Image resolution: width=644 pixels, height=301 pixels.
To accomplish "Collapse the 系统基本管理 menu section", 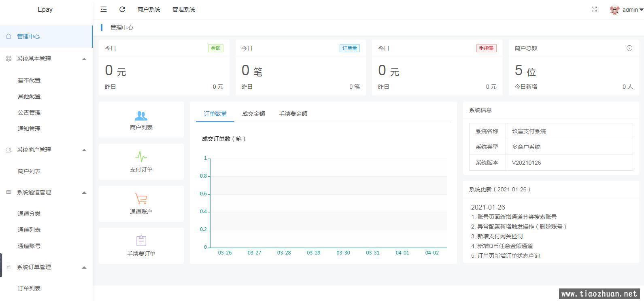I will (x=84, y=59).
